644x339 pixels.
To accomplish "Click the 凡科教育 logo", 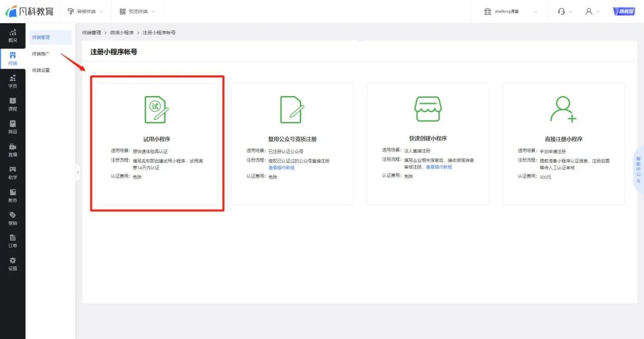I will coord(30,11).
